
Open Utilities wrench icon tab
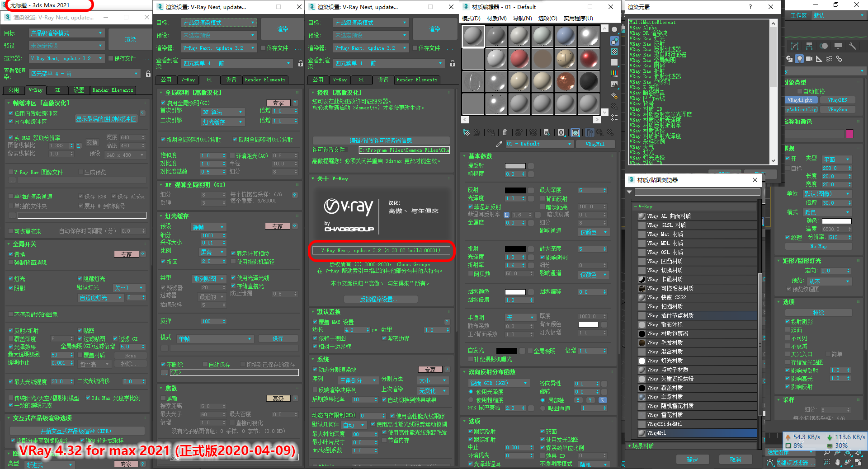[853, 46]
